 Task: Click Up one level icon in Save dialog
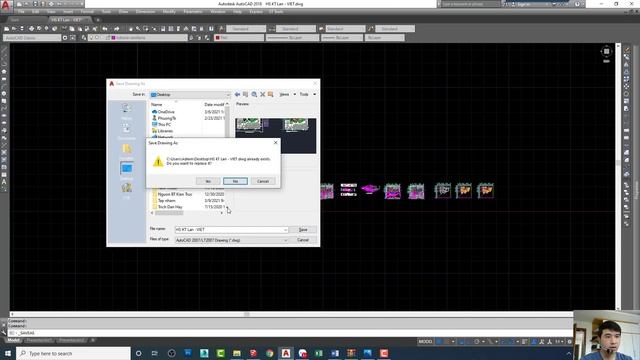[245, 94]
